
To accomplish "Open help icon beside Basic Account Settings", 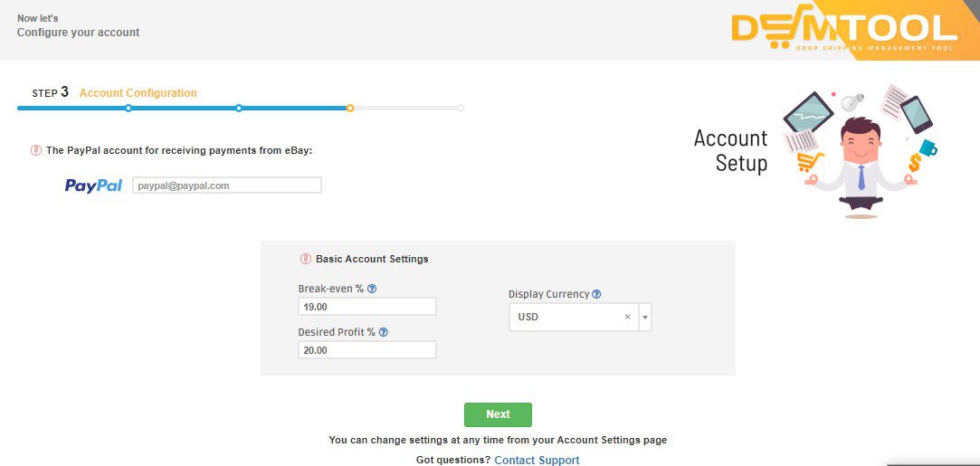I will (306, 259).
